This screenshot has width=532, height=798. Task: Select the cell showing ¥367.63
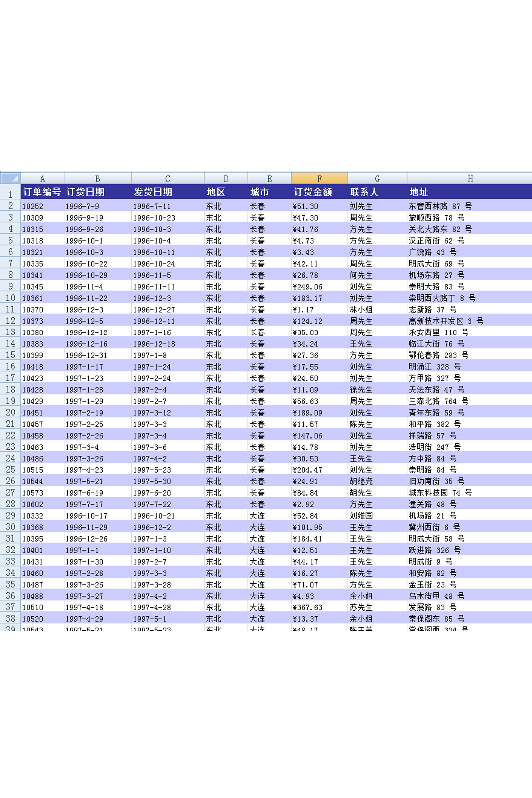click(319, 607)
